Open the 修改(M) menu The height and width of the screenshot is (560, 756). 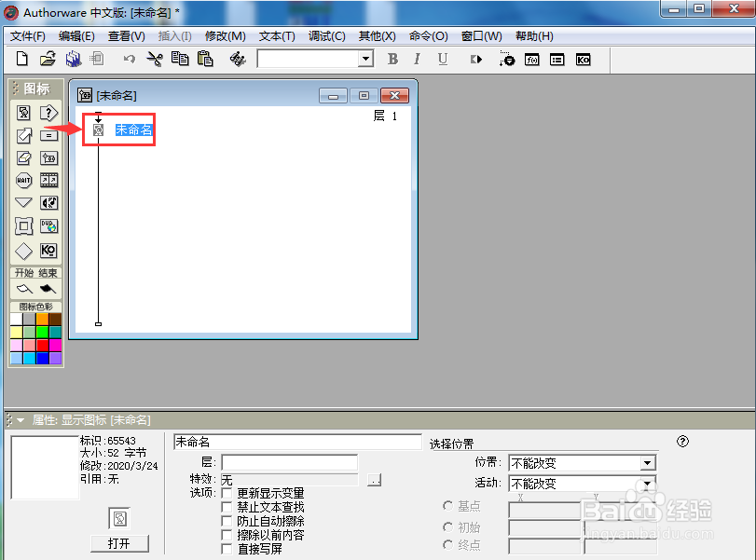(226, 36)
